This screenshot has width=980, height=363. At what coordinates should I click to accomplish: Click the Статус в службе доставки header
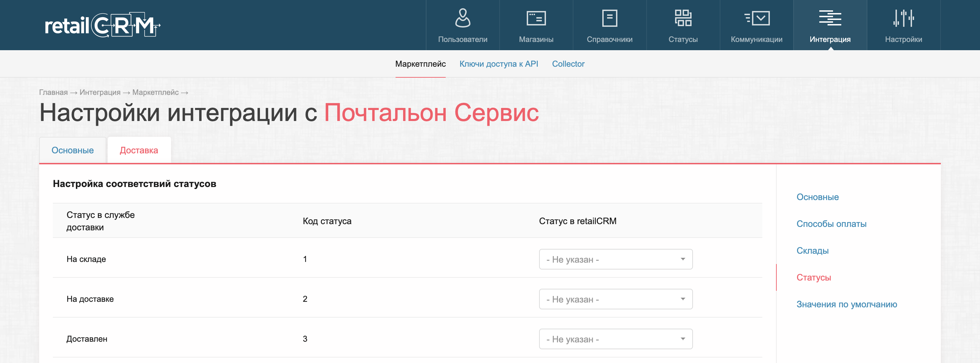[100, 221]
